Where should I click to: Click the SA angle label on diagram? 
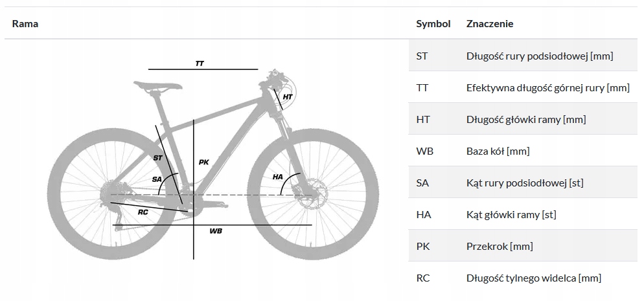click(157, 179)
